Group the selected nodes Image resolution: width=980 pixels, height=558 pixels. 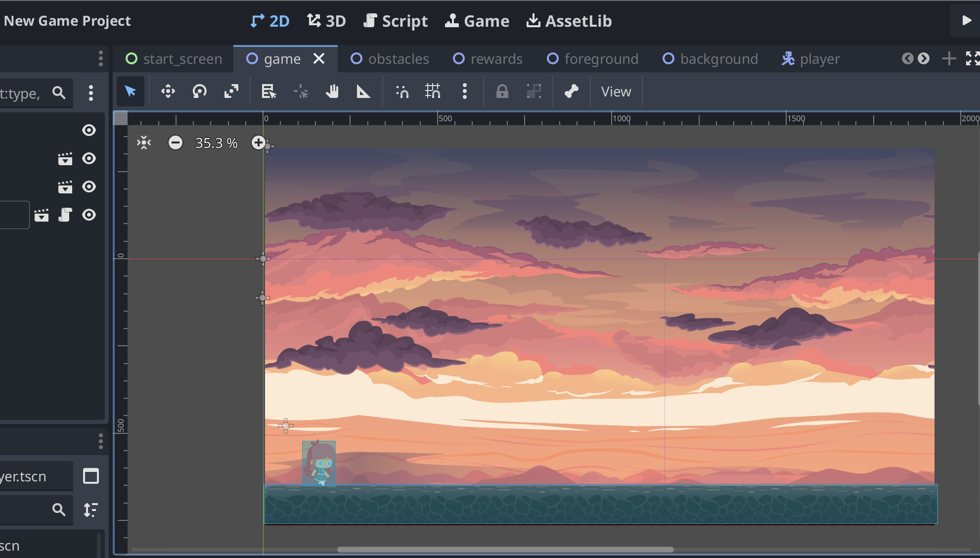[534, 92]
